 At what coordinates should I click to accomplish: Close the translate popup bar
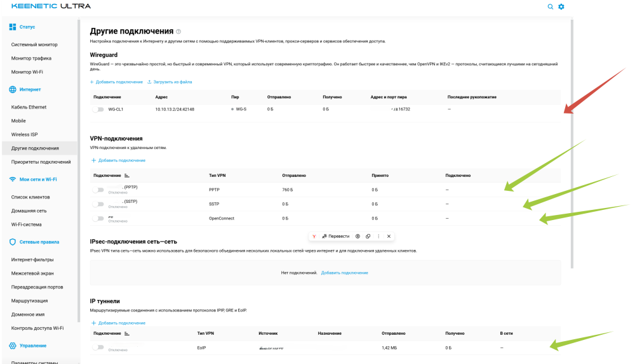(x=389, y=236)
